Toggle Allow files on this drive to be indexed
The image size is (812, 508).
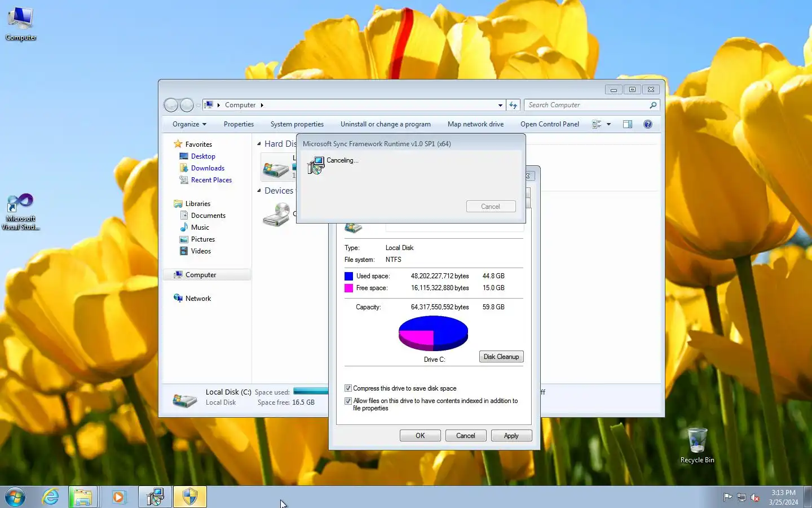point(348,401)
